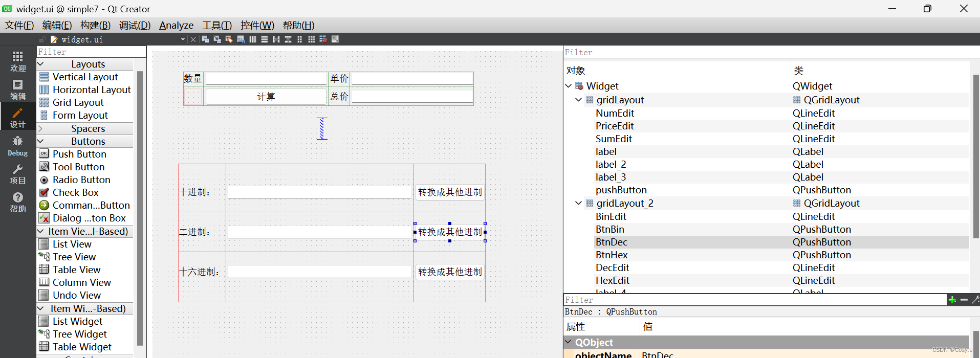The width and height of the screenshot is (980, 358).
Task: Close the widget.ui document with the X
Action: pyautogui.click(x=193, y=39)
